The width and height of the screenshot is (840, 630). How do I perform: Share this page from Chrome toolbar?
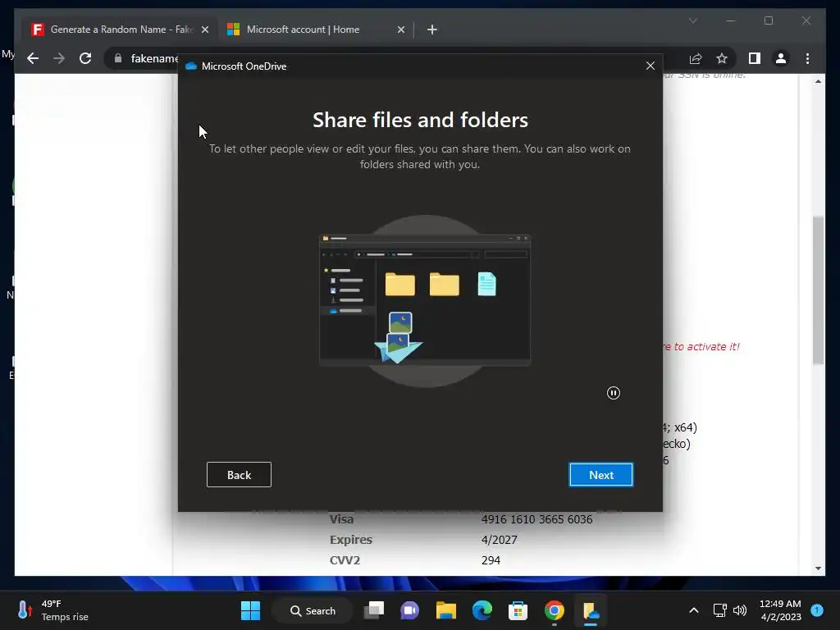tap(696, 58)
